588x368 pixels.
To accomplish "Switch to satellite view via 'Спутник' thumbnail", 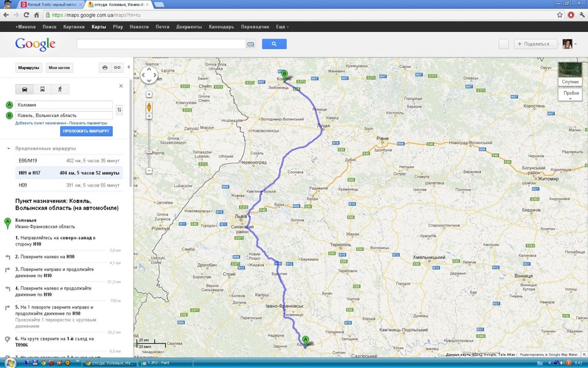I will pos(570,74).
